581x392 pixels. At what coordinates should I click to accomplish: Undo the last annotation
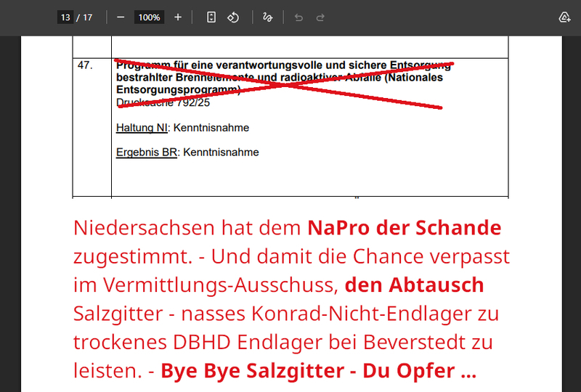[298, 17]
